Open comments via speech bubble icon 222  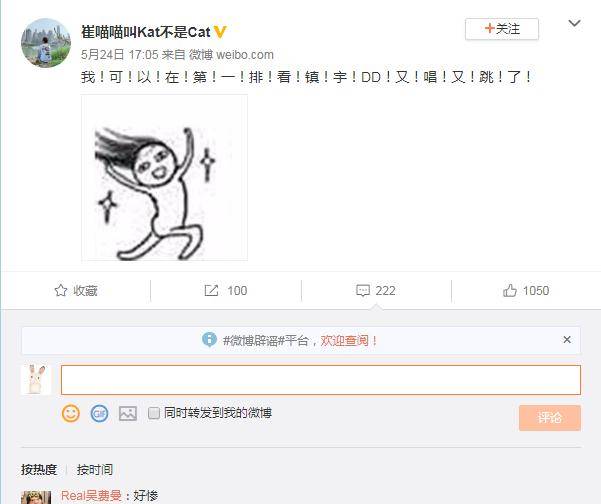click(x=363, y=291)
